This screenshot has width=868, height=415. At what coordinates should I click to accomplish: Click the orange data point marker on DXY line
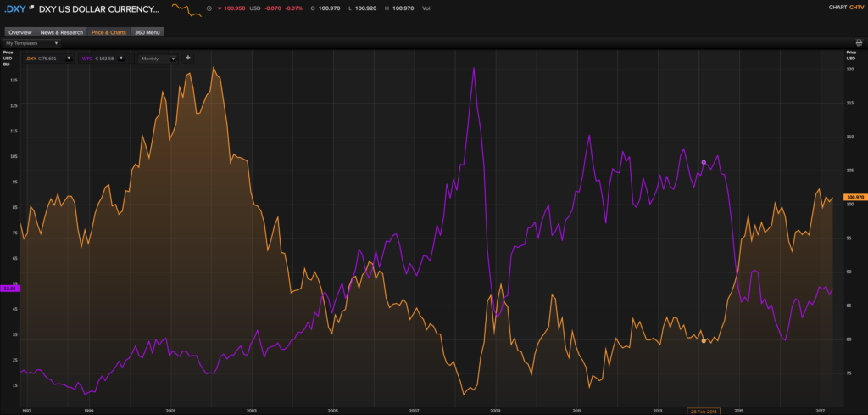pos(704,340)
